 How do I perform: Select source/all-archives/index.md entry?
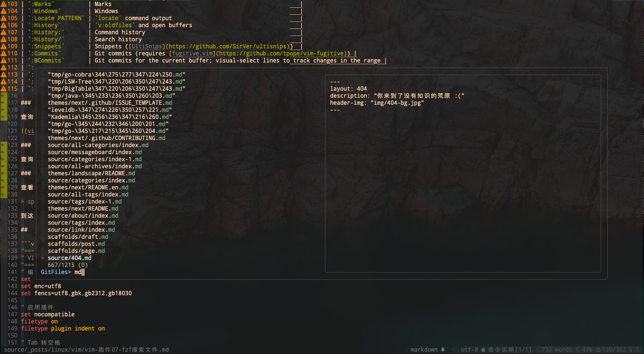coord(95,166)
